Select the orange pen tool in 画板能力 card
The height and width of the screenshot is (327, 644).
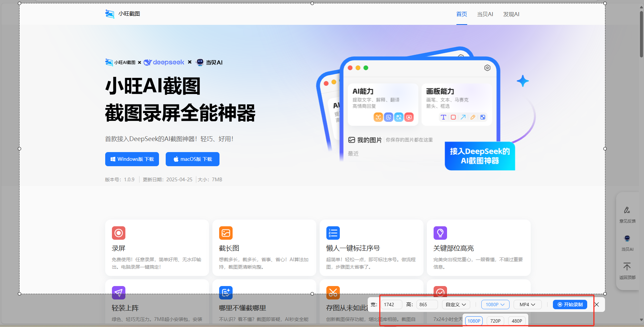coord(473,117)
